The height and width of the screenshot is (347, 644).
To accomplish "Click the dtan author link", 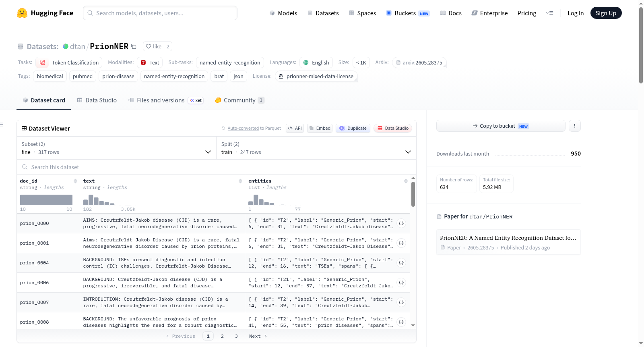I will (77, 46).
